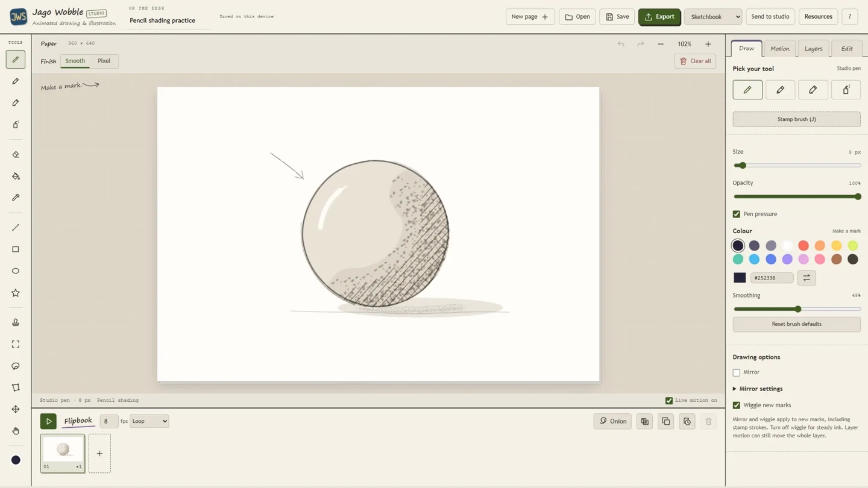Pick the Eyedropper tool

[16, 198]
